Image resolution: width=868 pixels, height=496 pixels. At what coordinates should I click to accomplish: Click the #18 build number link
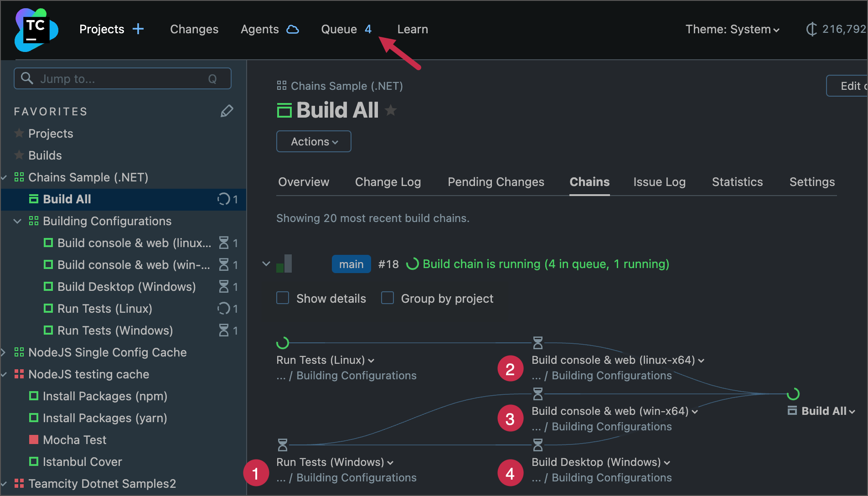coord(388,264)
